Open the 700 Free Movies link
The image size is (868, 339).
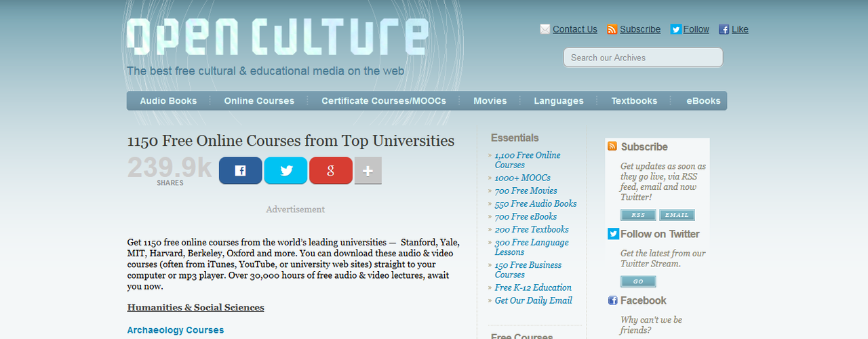pos(526,191)
